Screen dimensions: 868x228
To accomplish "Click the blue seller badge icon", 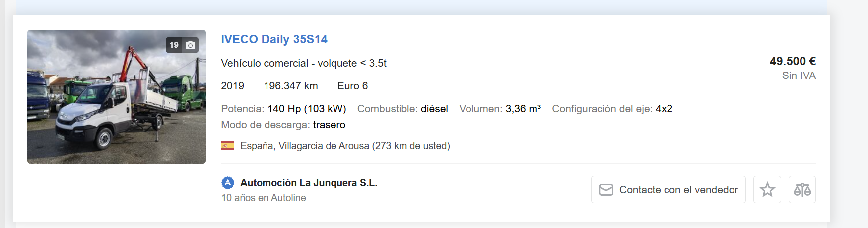I will 227,183.
